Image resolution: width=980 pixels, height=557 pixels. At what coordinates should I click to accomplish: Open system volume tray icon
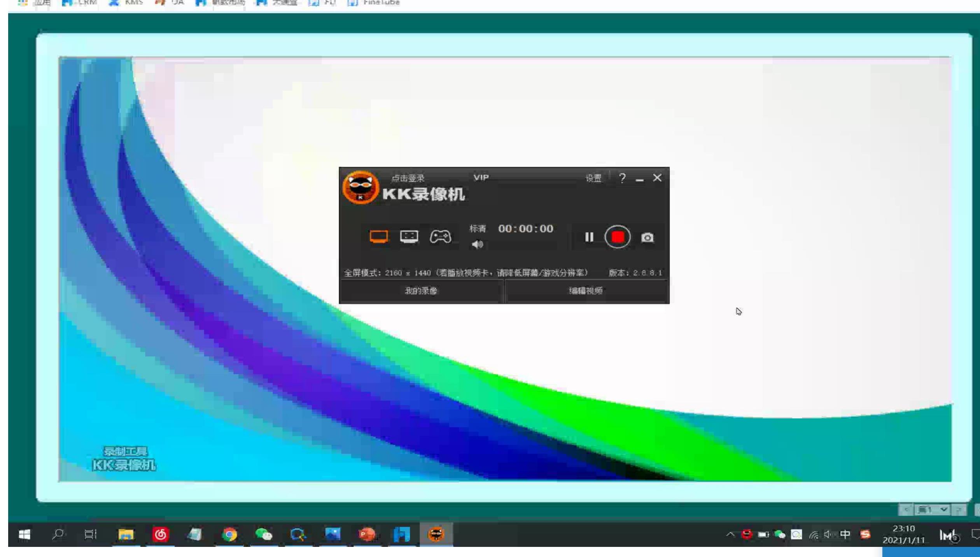[x=829, y=535]
